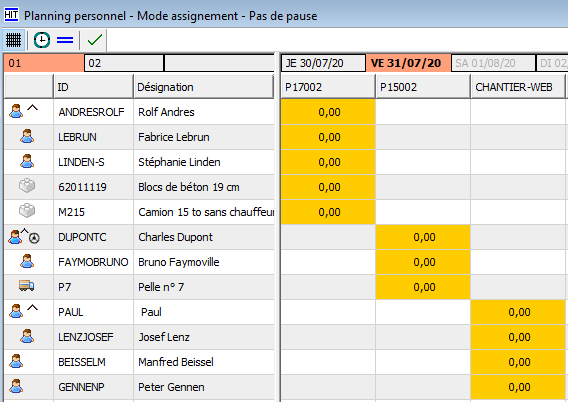The image size is (568, 402).
Task: Click person icon next to FAYMOBRUNO
Action: 27,261
